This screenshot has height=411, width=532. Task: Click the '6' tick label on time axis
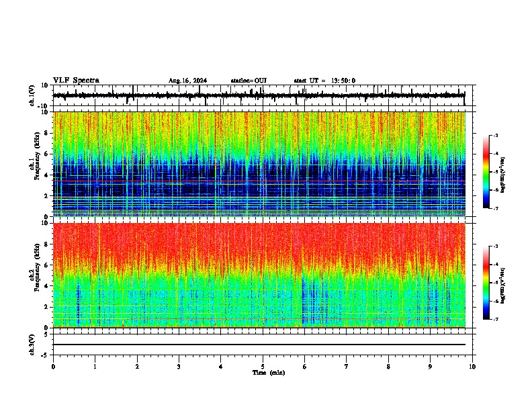[305, 367]
